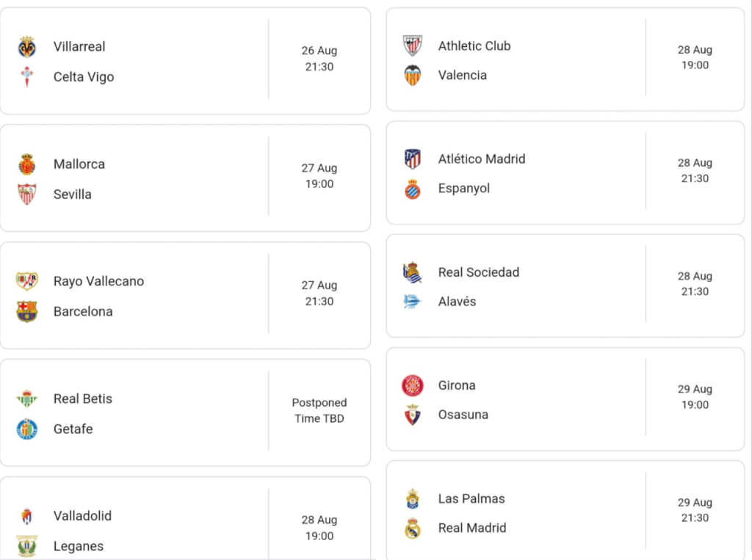This screenshot has width=752, height=560.
Task: Open the Las Palmas team name
Action: point(471,498)
